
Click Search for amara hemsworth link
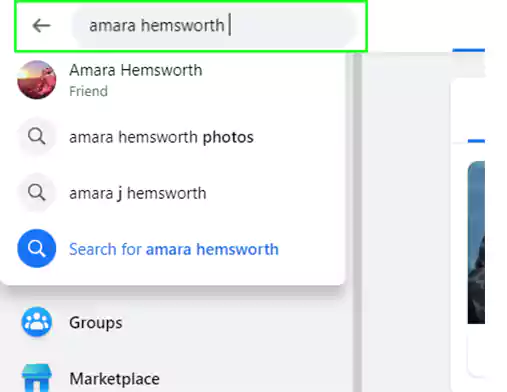[x=174, y=249]
